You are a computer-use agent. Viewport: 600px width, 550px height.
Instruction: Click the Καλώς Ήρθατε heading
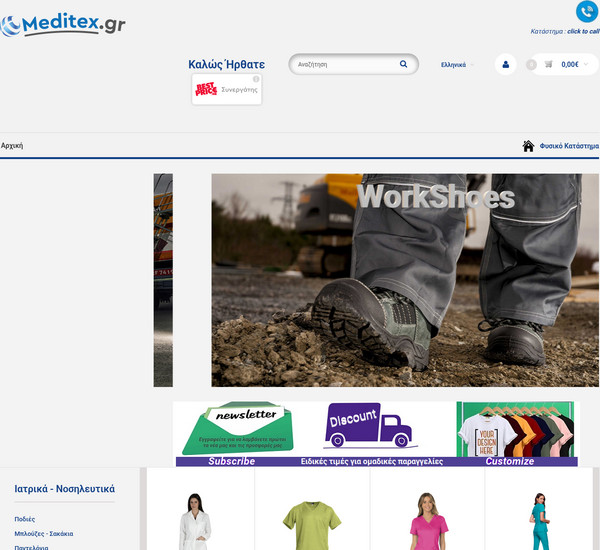(x=227, y=64)
